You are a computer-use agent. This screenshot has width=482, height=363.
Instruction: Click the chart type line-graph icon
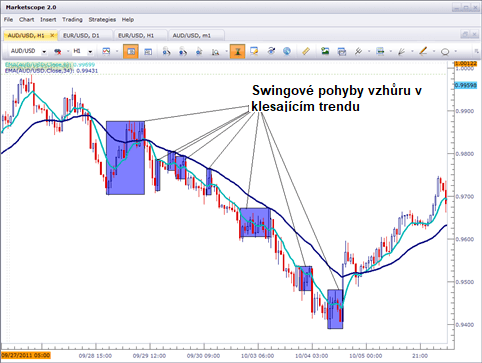point(106,51)
